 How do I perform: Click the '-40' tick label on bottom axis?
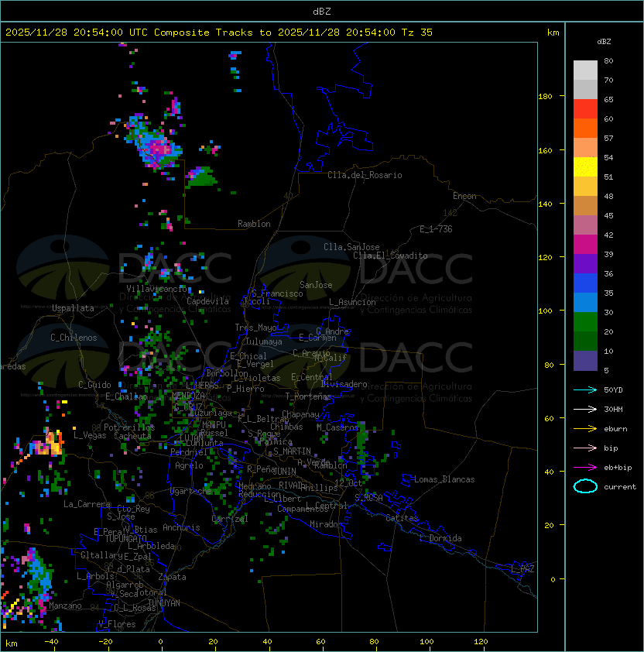click(x=51, y=642)
